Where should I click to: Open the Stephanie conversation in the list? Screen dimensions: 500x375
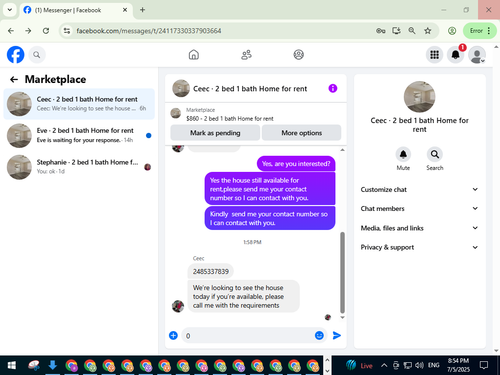79,167
